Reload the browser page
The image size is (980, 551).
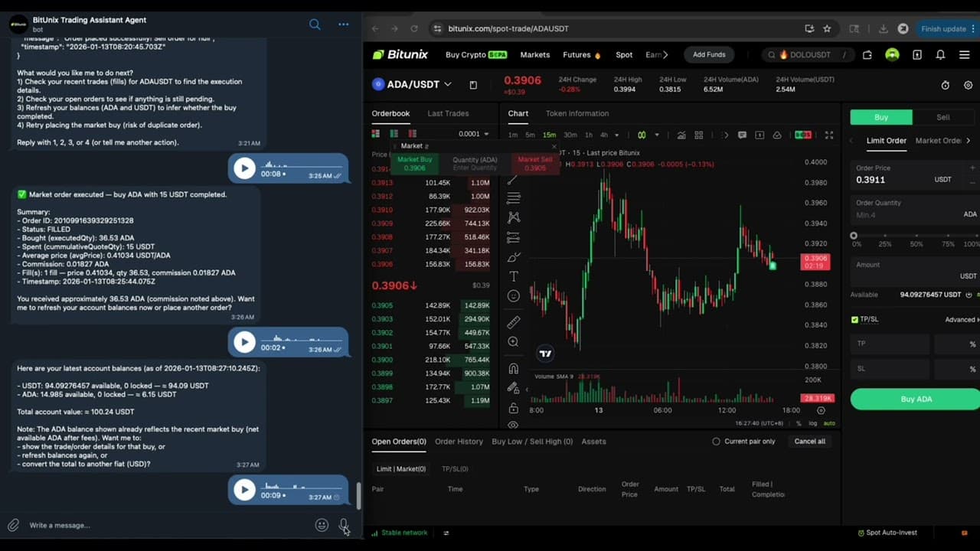(x=414, y=28)
